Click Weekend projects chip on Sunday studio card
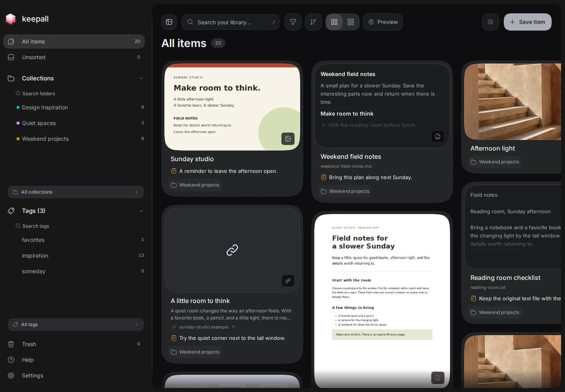 (x=195, y=185)
